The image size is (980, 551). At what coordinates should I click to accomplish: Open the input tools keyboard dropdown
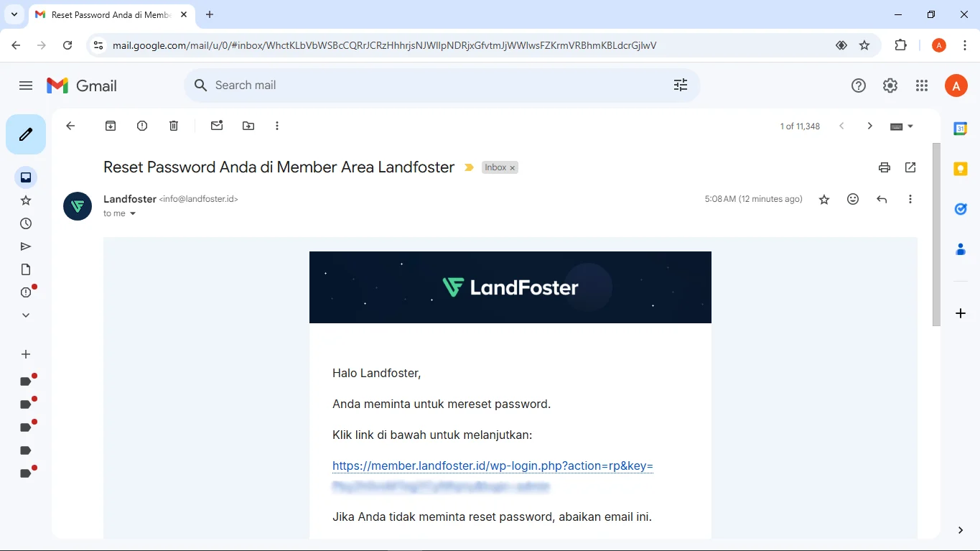click(902, 126)
